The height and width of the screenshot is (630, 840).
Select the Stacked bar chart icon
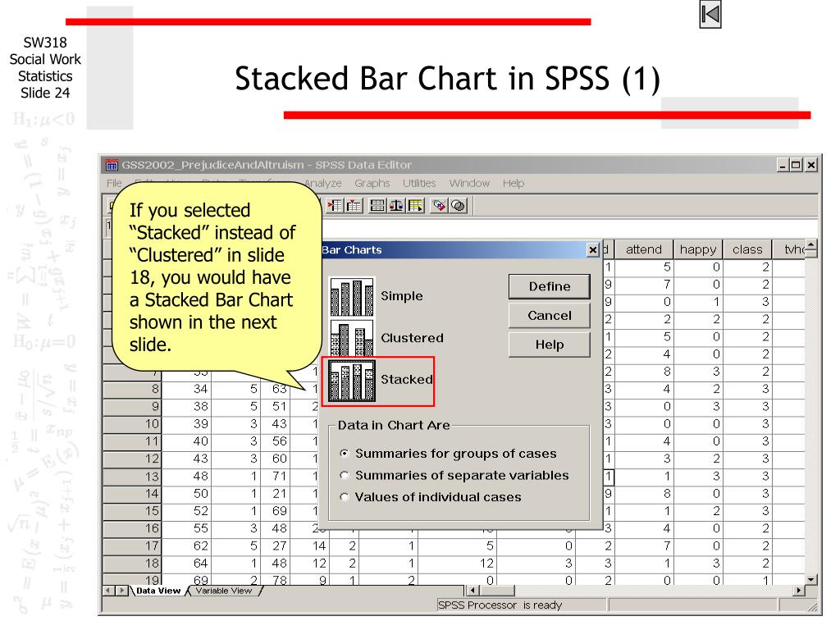click(x=351, y=381)
